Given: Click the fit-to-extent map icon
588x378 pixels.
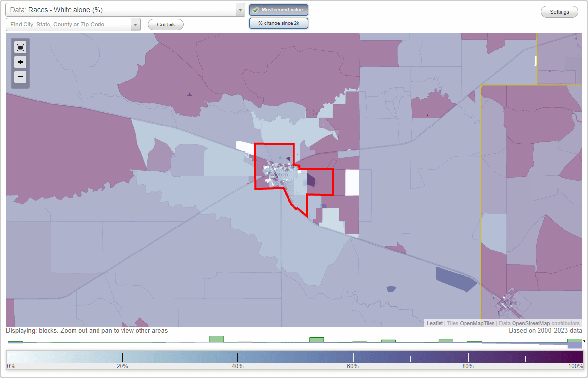Looking at the screenshot, I should tap(20, 47).
